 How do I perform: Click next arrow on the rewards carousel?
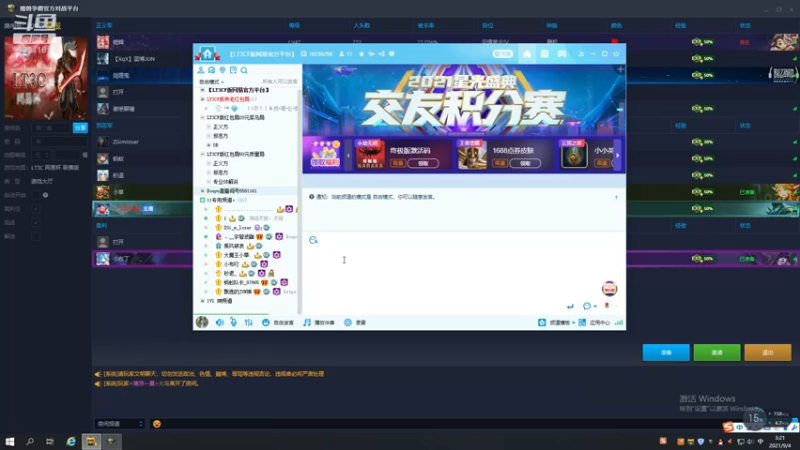[617, 155]
